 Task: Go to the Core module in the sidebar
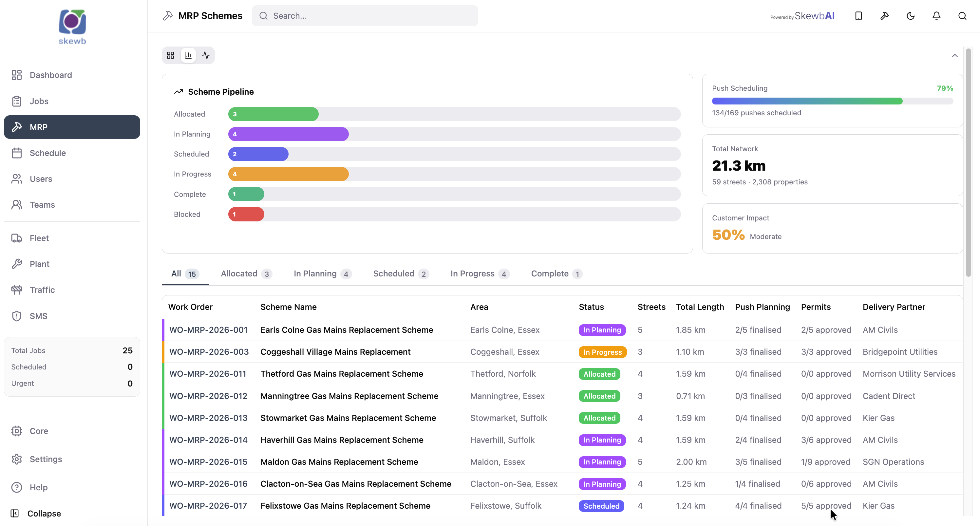72,431
